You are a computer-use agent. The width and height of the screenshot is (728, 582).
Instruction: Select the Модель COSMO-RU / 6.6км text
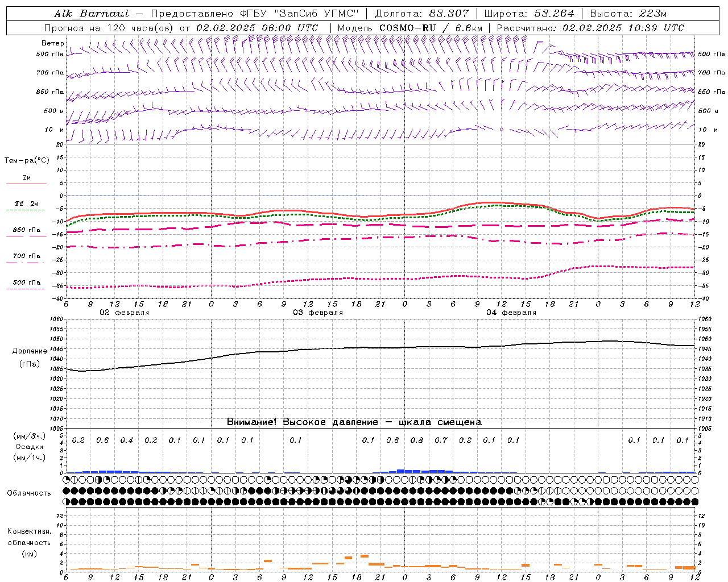409,28
